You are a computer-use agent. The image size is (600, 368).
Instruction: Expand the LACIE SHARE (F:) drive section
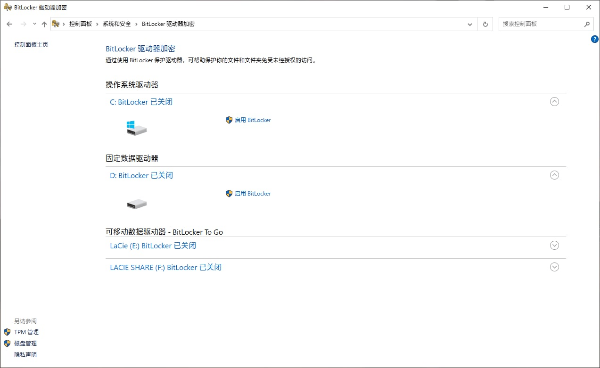[554, 267]
